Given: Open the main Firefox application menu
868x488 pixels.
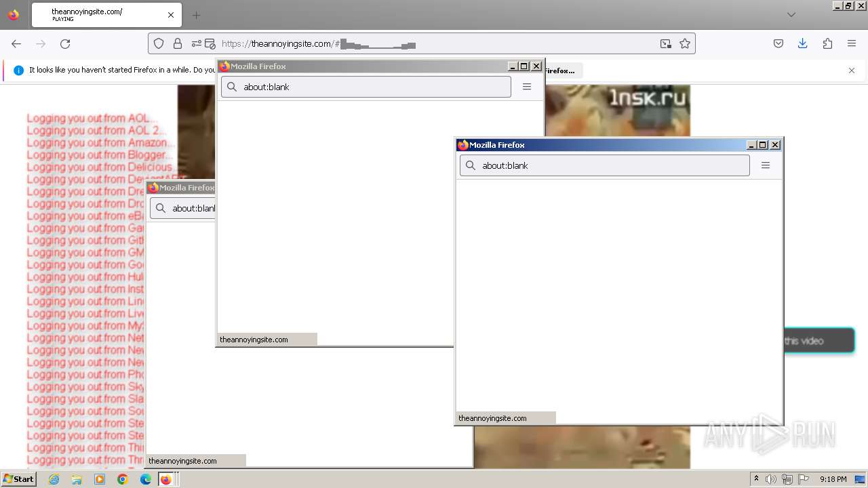Looking at the screenshot, I should point(852,43).
